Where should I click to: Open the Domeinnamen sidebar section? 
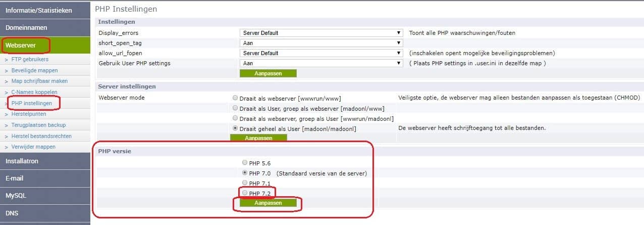(x=45, y=28)
